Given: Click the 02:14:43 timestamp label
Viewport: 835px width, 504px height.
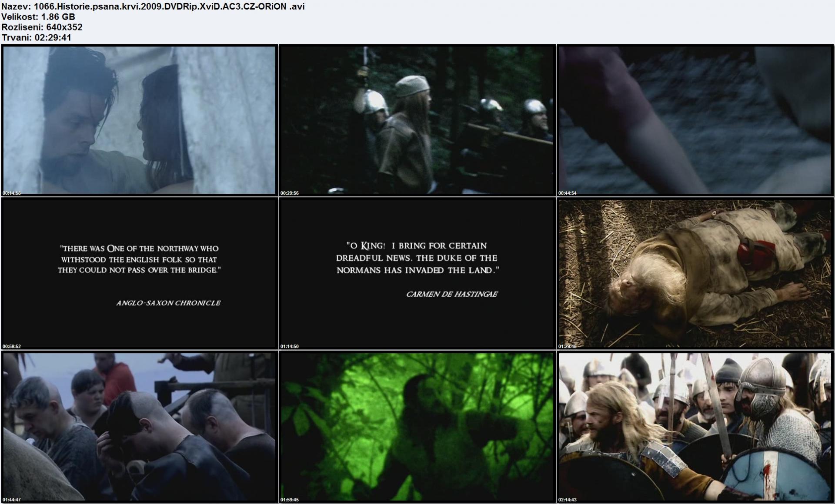Looking at the screenshot, I should pyautogui.click(x=568, y=500).
